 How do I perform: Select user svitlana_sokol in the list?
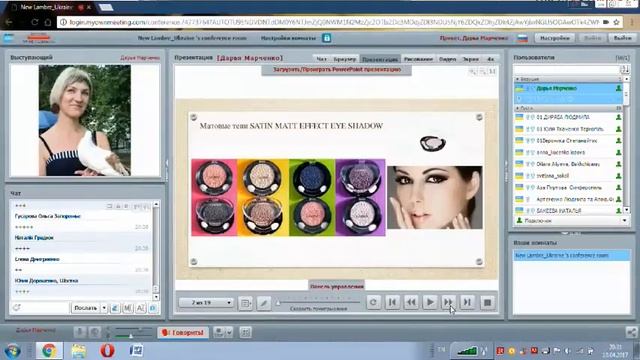pos(568,176)
